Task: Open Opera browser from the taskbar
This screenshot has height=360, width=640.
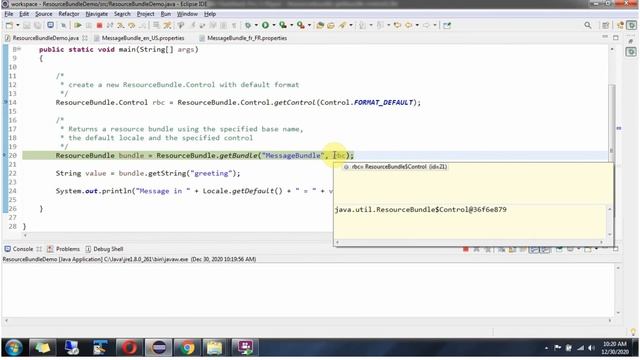Action: [x=129, y=348]
